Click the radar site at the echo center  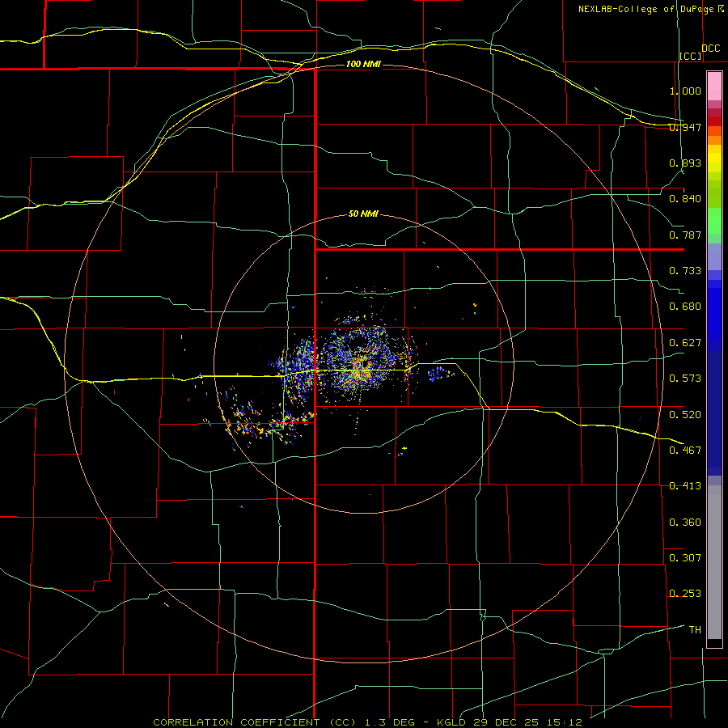(x=363, y=364)
